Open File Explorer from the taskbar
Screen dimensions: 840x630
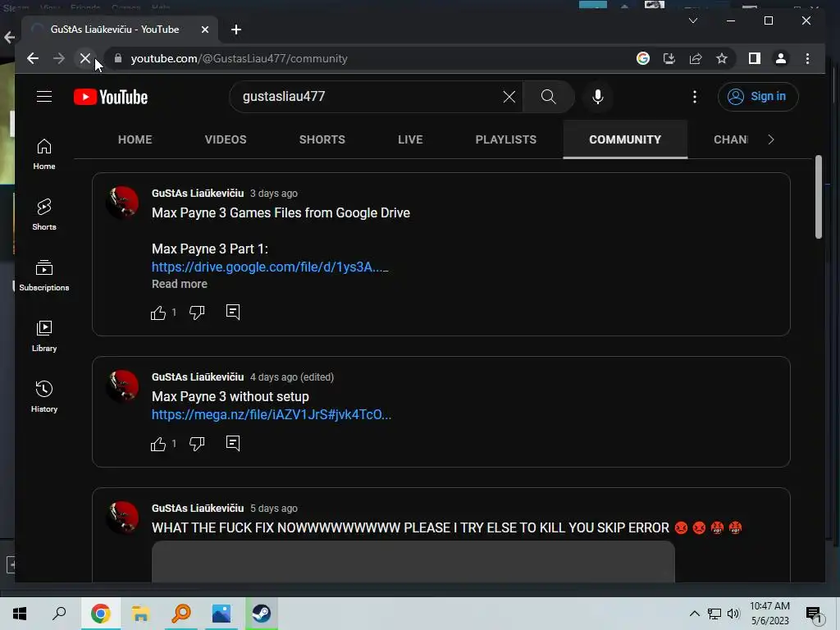click(141, 614)
